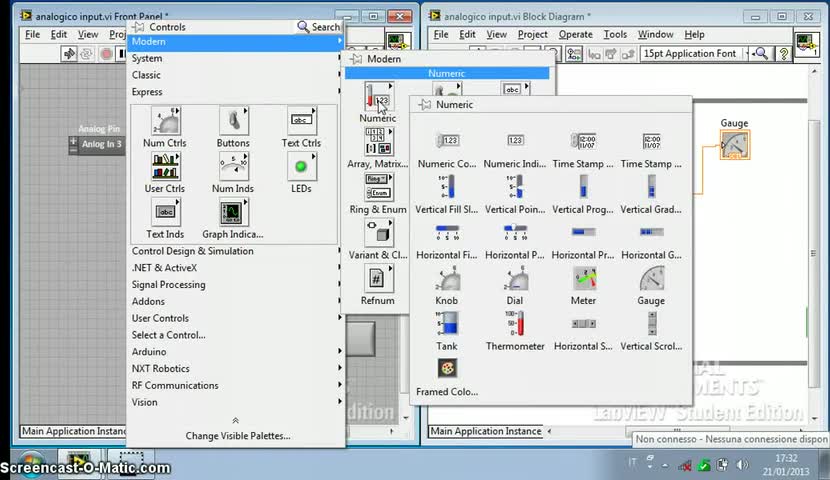
Task: Select the Dial control icon
Action: tap(515, 279)
